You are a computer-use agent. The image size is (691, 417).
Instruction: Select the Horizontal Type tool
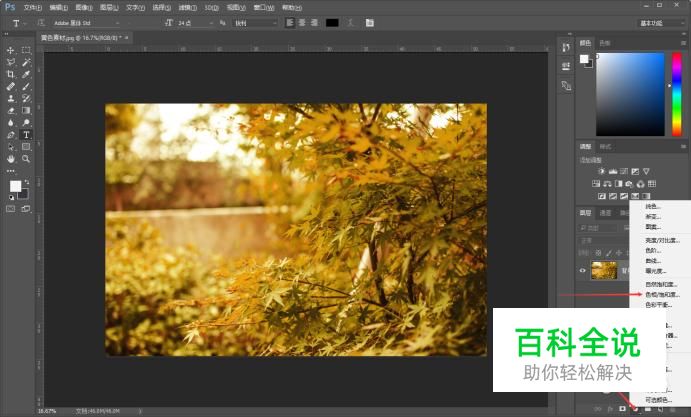coord(26,135)
